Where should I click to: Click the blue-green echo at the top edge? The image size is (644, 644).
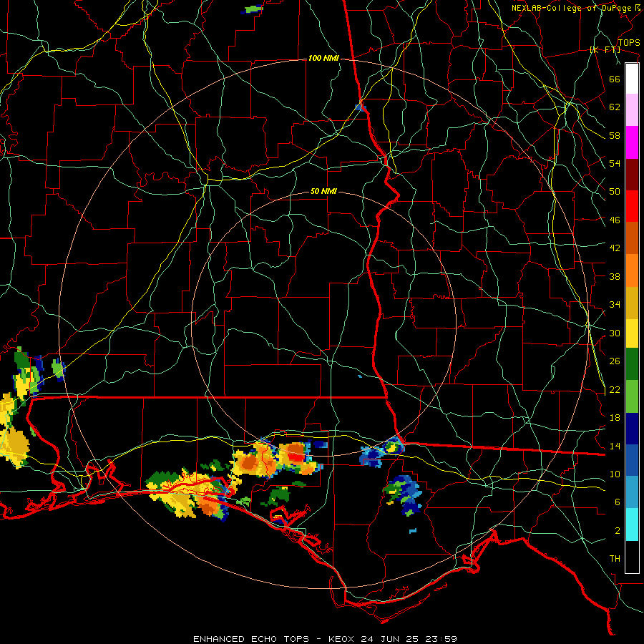click(x=252, y=9)
